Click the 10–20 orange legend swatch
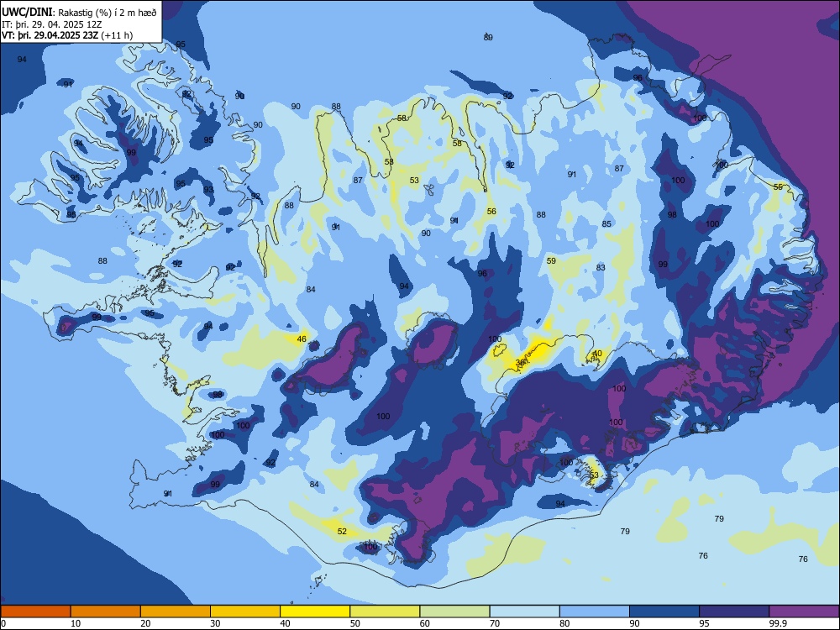This screenshot has width=840, height=630. [106, 612]
